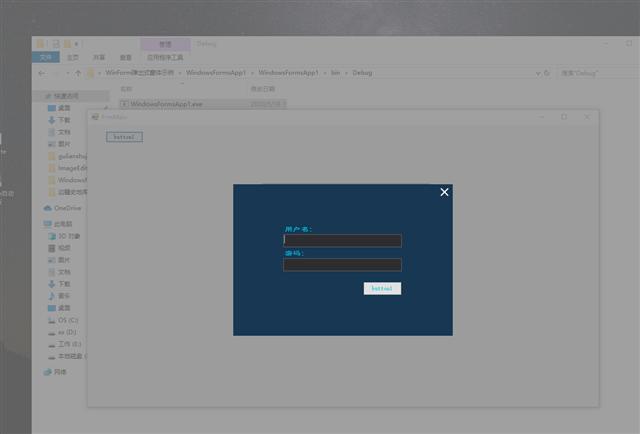Image resolution: width=640 pixels, height=434 pixels.
Task: Open 网络 Network in navigation pane
Action: [60, 371]
